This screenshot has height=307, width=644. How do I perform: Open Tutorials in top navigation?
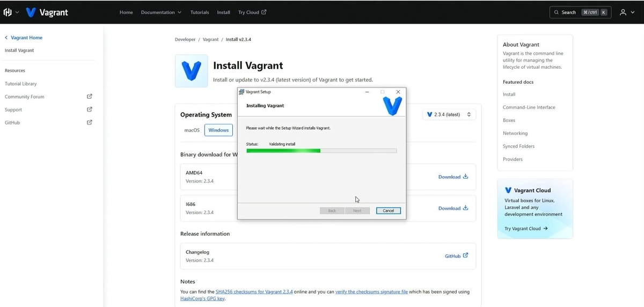click(x=200, y=12)
